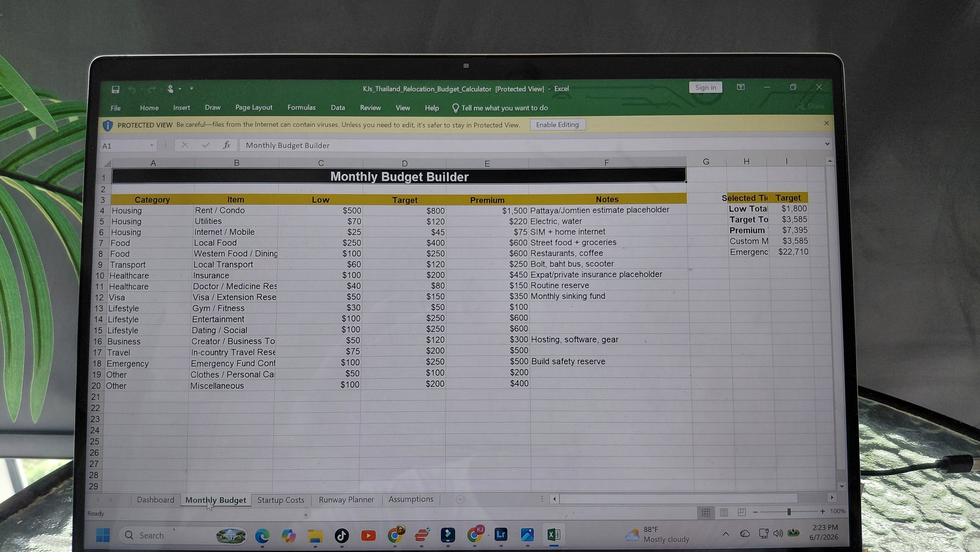Image resolution: width=980 pixels, height=552 pixels.
Task: Expand the formula bar chevron
Action: coord(827,144)
